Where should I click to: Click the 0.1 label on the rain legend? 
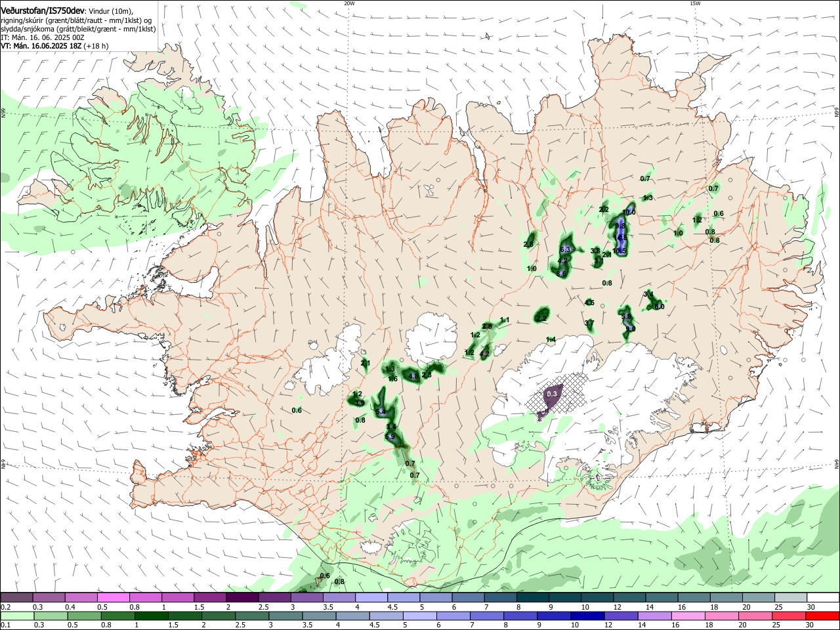[x=5, y=625]
